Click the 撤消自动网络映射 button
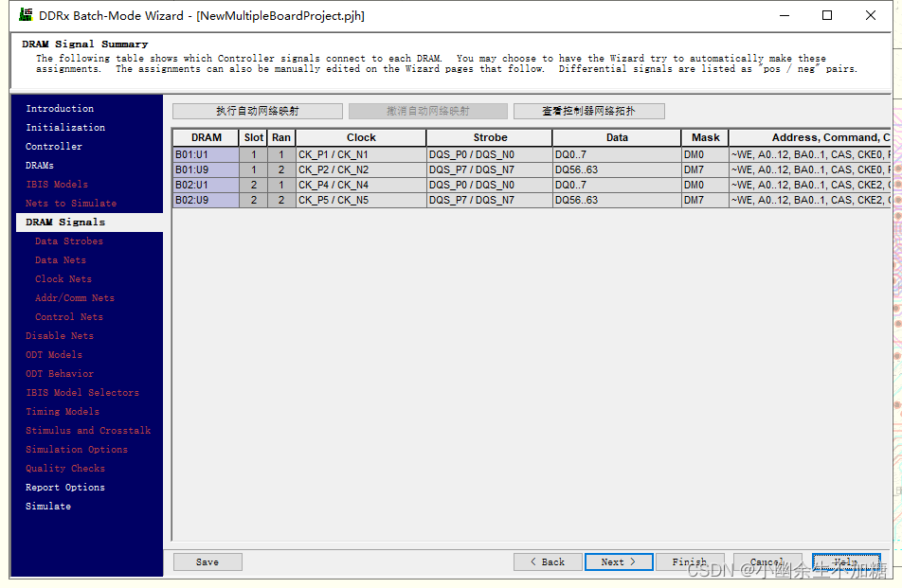Viewport: 902px width, 588px height. (428, 112)
